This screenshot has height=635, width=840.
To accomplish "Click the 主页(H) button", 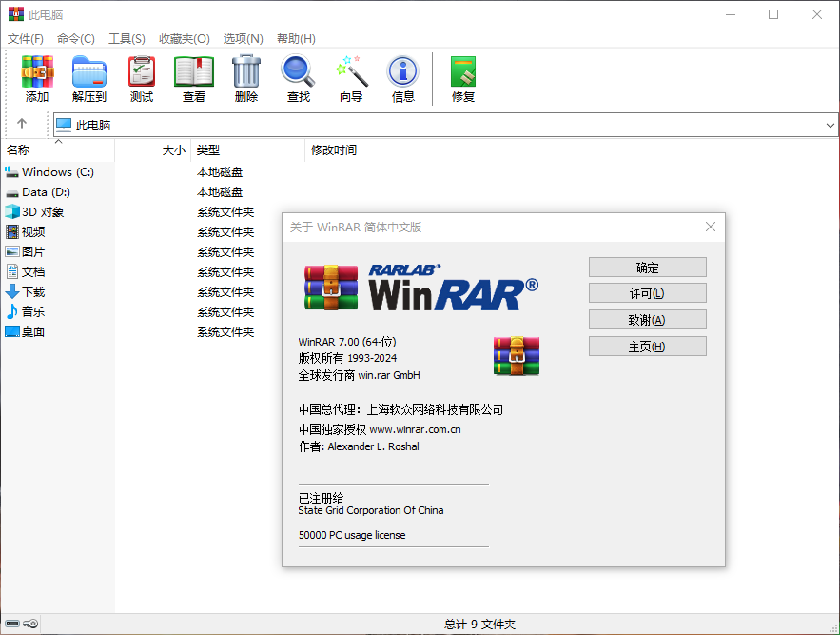I will coord(647,347).
